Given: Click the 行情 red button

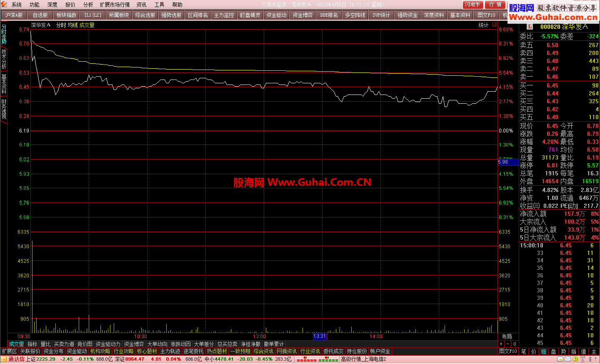Looking at the screenshot, I should click(495, 5).
